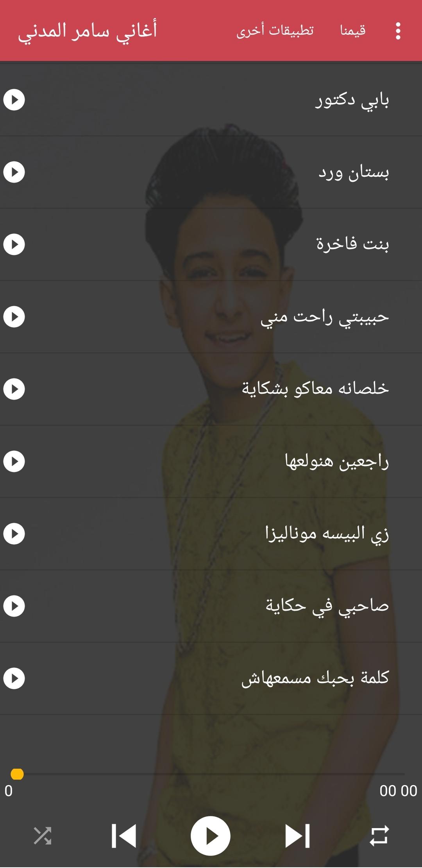Image resolution: width=422 pixels, height=868 pixels.
Task: Go back to the previous track
Action: pyautogui.click(x=124, y=836)
